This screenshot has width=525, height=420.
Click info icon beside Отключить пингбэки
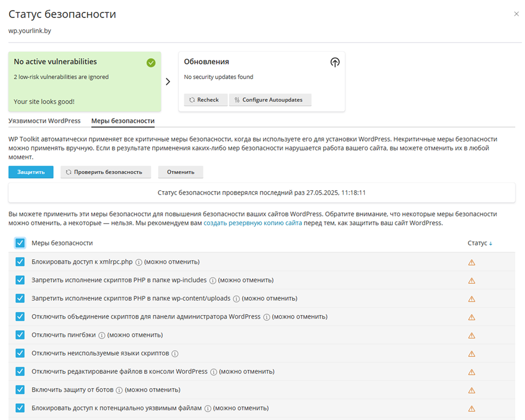(102, 336)
